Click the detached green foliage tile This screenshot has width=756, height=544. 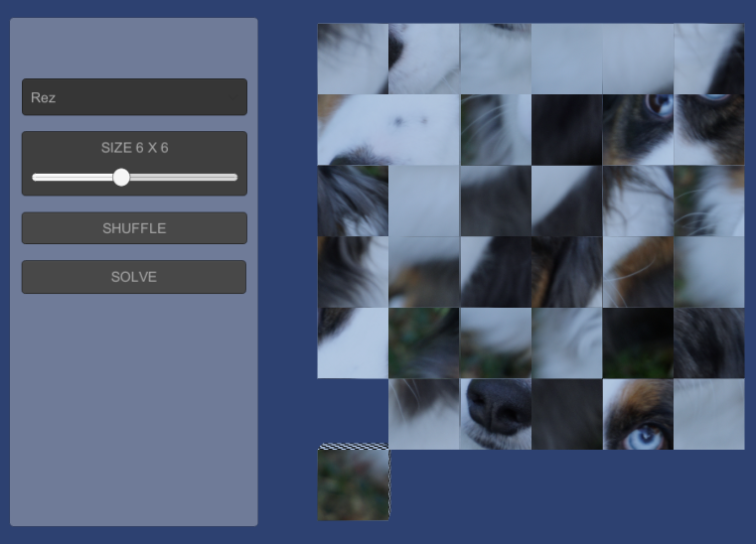354,482
